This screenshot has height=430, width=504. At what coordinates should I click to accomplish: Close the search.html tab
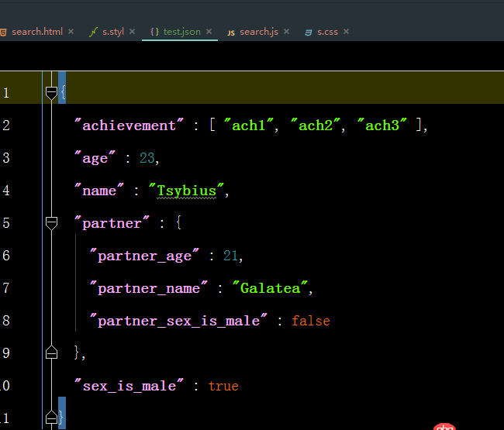pyautogui.click(x=71, y=32)
